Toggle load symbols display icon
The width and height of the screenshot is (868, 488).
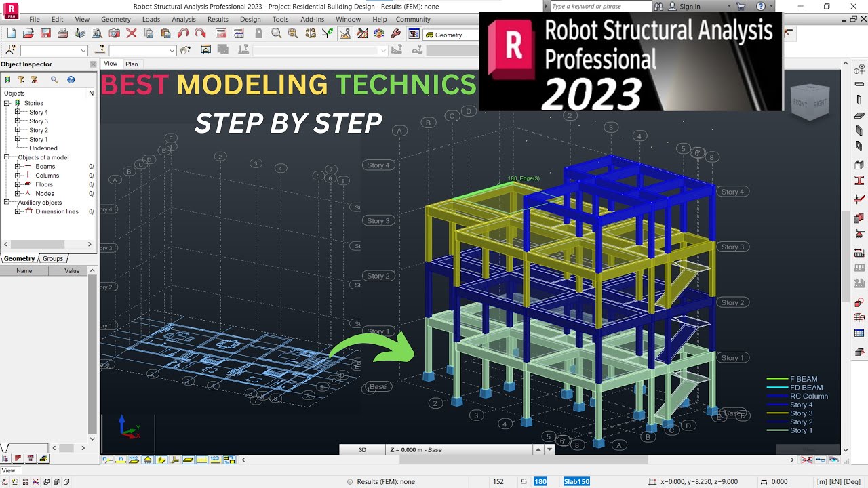point(201,460)
